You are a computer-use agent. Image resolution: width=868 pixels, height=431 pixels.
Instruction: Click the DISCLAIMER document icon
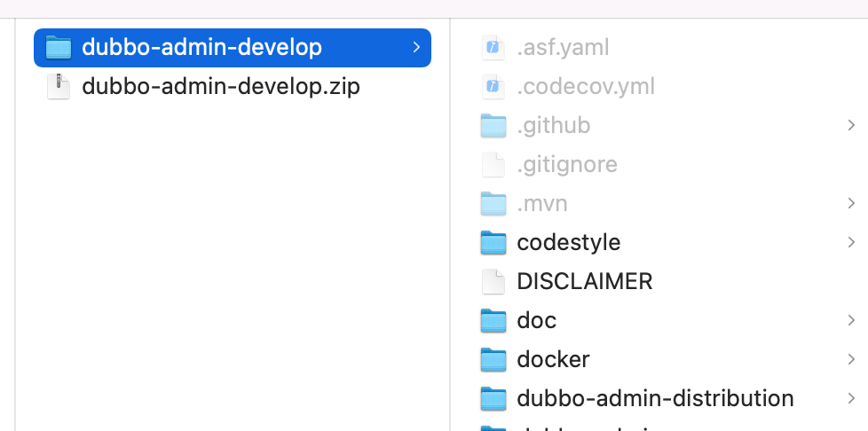tap(493, 281)
